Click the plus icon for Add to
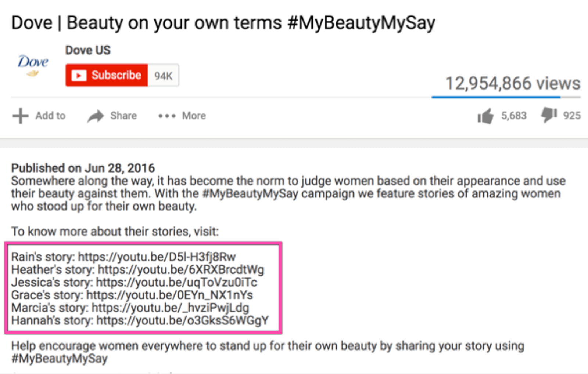Viewport: 588px width, 374px height. pos(20,116)
